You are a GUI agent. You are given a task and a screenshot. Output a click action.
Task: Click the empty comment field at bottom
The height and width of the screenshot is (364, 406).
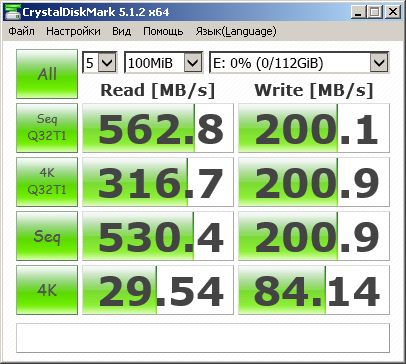point(203,338)
